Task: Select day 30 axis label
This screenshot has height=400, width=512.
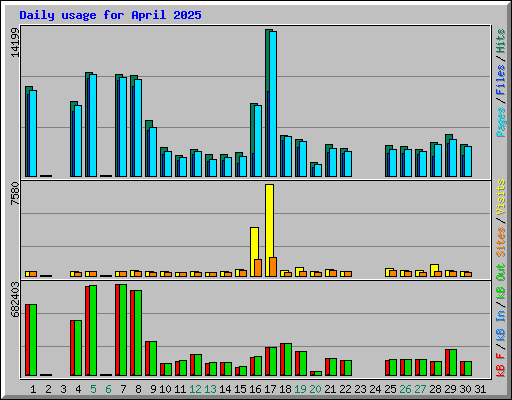Action: (x=465, y=389)
